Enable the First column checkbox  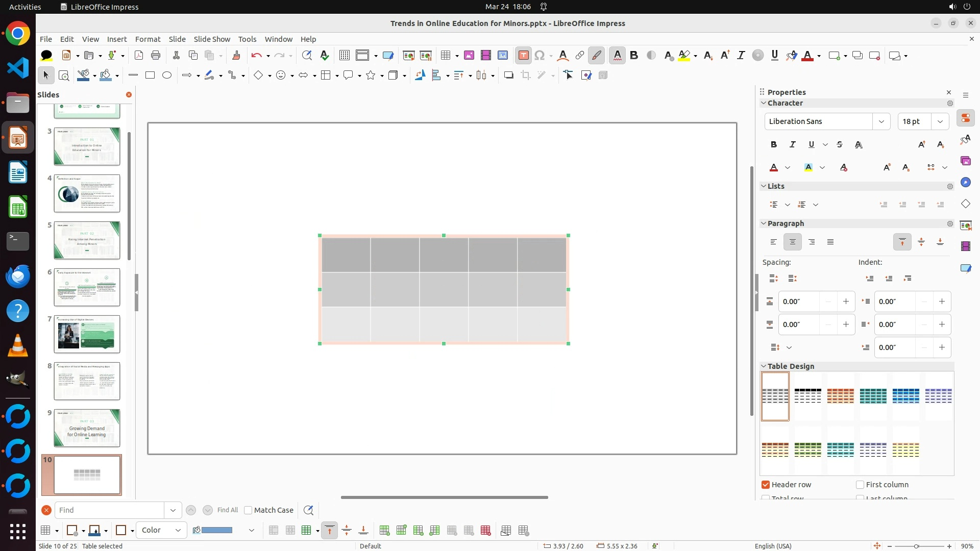(x=860, y=485)
